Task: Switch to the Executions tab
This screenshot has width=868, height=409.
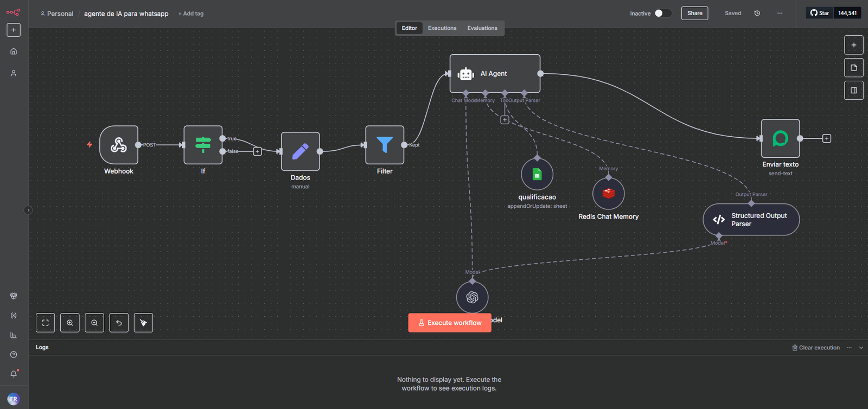Action: 442,28
